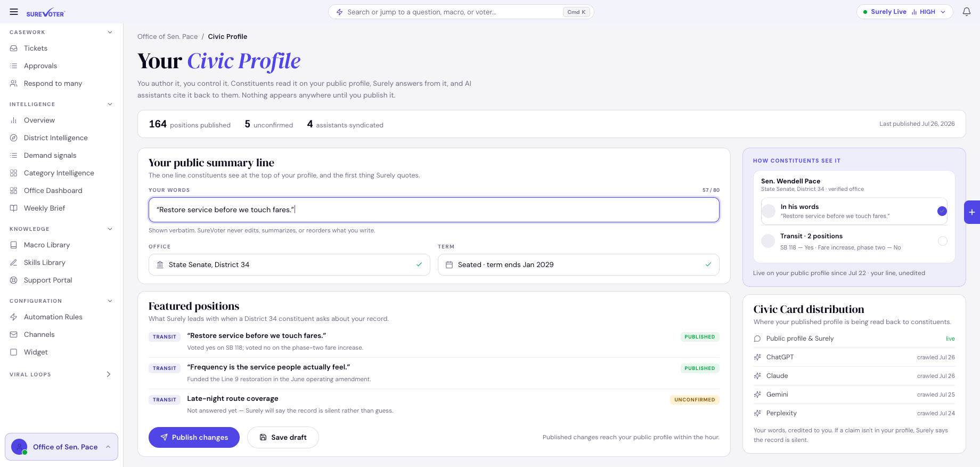Open Demand signals menu item
Screen dimensions: 980x467
click(x=50, y=155)
